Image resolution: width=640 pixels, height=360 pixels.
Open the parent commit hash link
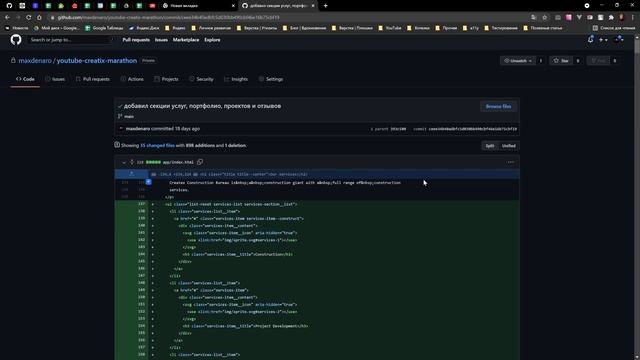pos(398,129)
